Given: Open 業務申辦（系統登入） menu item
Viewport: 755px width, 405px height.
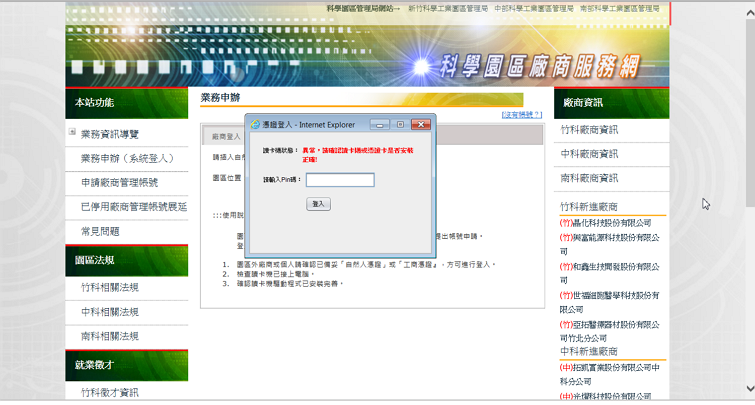Looking at the screenshot, I should (127, 158).
